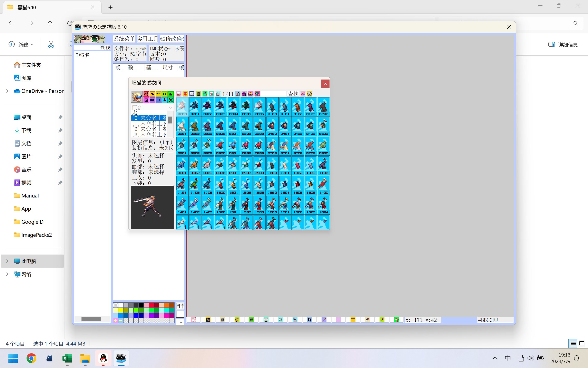The height and width of the screenshot is (368, 588).
Task: Expand 此电脑 in Explorer sidebar
Action: (7, 261)
